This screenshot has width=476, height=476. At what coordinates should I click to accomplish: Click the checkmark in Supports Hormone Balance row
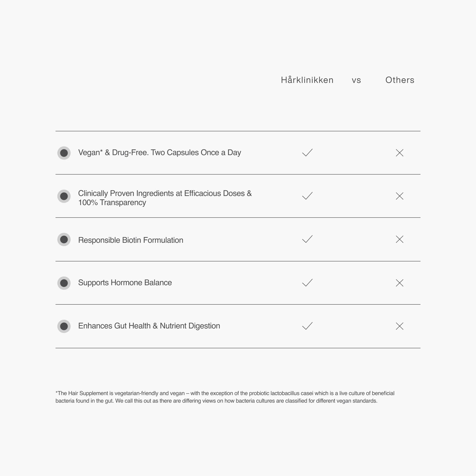pyautogui.click(x=307, y=283)
